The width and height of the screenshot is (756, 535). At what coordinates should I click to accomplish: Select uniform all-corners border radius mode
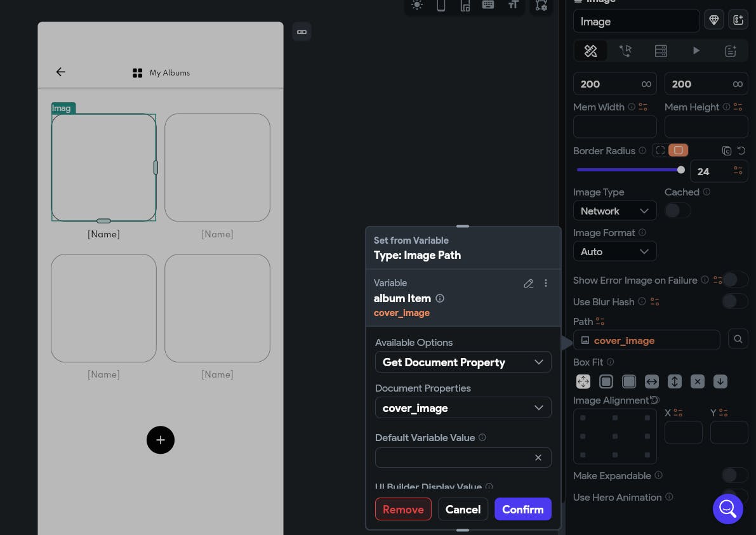[678, 150]
